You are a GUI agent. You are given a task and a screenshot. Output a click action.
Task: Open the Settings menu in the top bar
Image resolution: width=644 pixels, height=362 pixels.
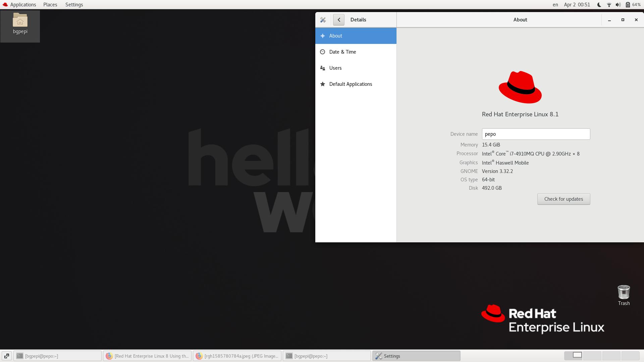pyautogui.click(x=74, y=5)
